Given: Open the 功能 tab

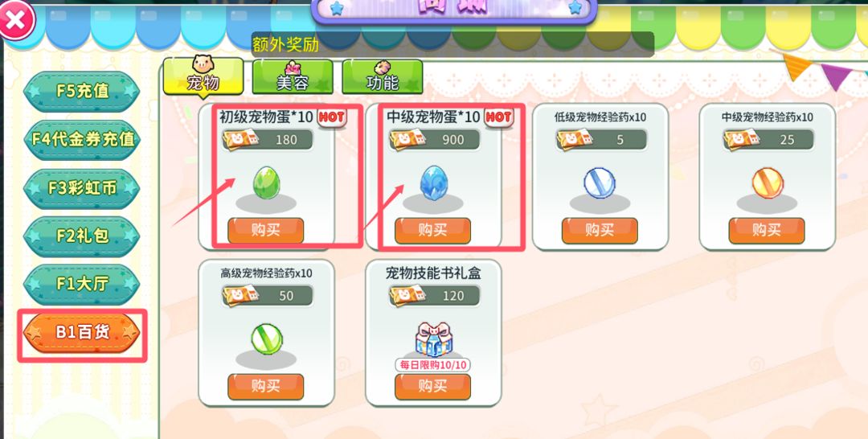Looking at the screenshot, I should tap(382, 76).
